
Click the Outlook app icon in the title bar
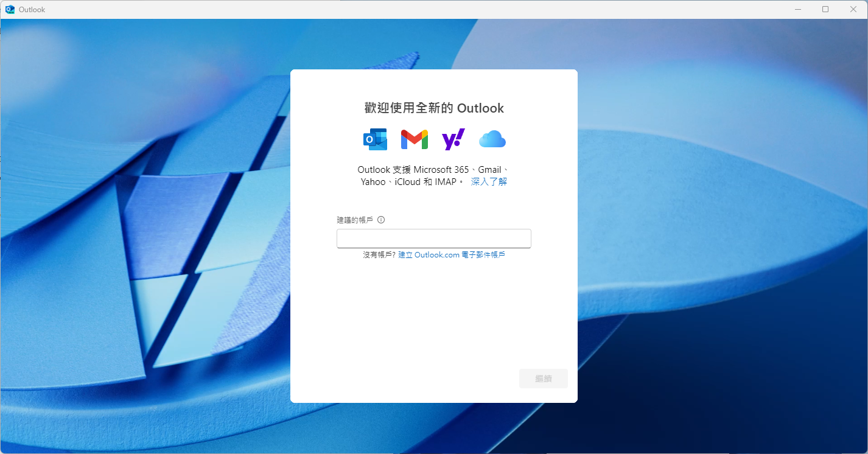(10, 9)
